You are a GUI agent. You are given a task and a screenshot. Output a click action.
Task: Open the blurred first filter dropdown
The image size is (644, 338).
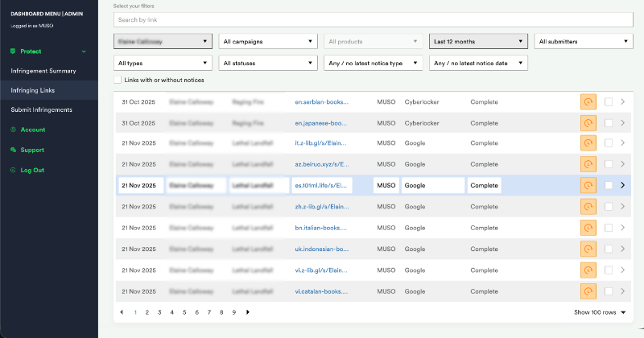coord(163,42)
